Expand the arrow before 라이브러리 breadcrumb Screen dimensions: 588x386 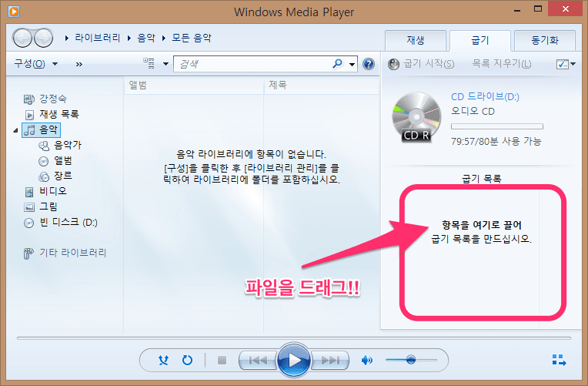(x=67, y=38)
